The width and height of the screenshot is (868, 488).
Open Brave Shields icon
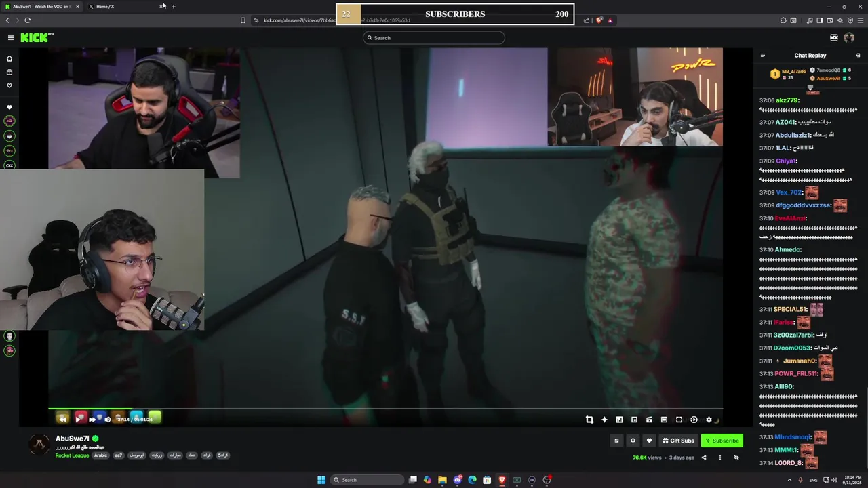[599, 20]
